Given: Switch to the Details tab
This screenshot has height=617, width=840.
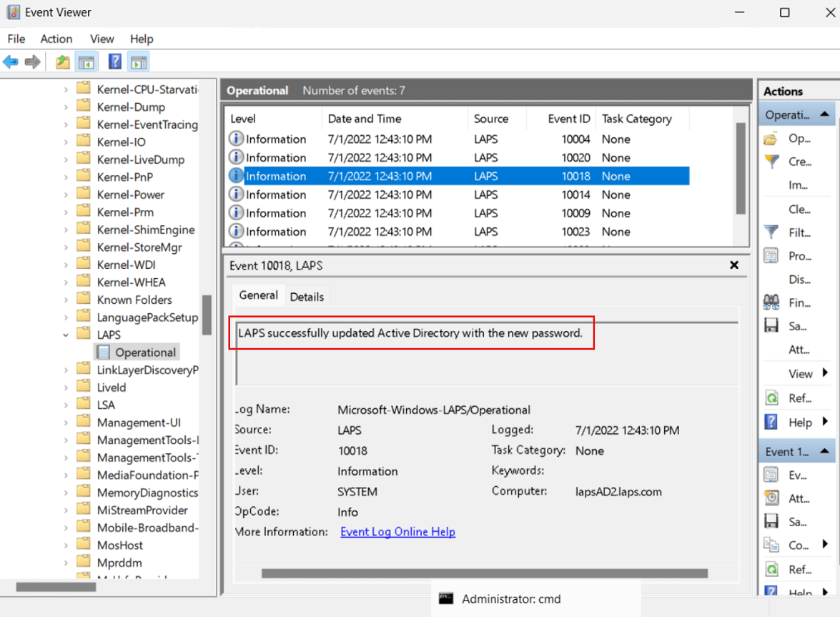Looking at the screenshot, I should pyautogui.click(x=307, y=295).
